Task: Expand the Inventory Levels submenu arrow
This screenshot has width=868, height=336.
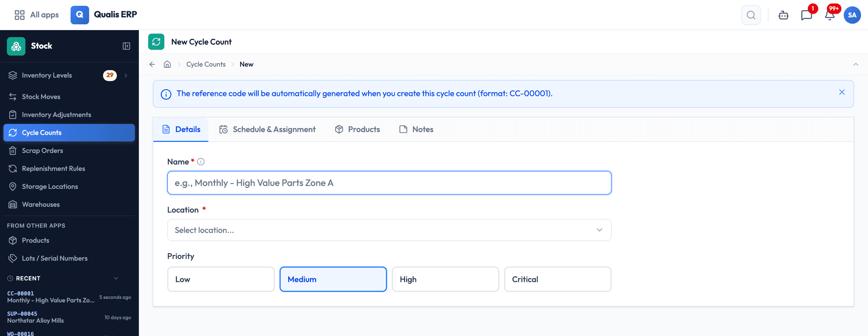Action: pos(126,75)
